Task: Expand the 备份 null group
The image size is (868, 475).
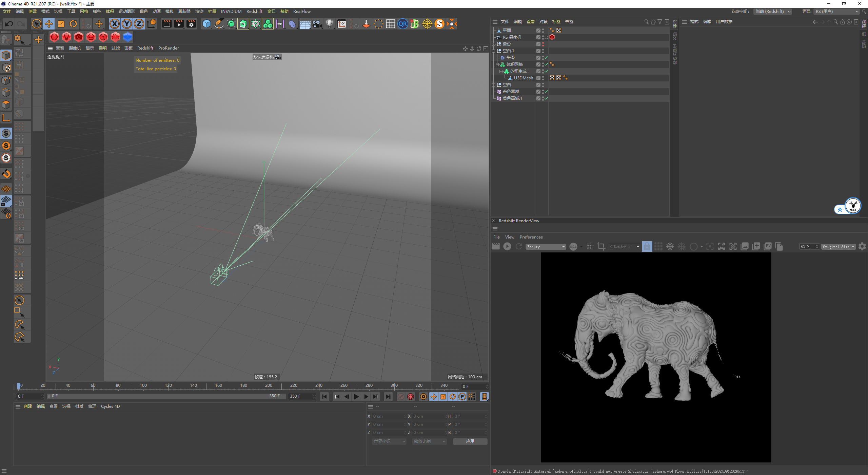Action: [x=494, y=44]
